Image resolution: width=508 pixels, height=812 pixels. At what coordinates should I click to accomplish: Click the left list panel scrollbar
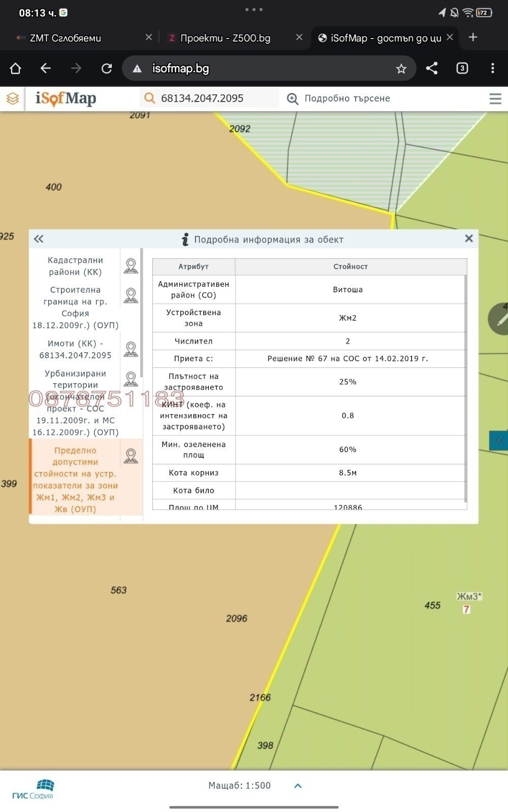tap(142, 312)
